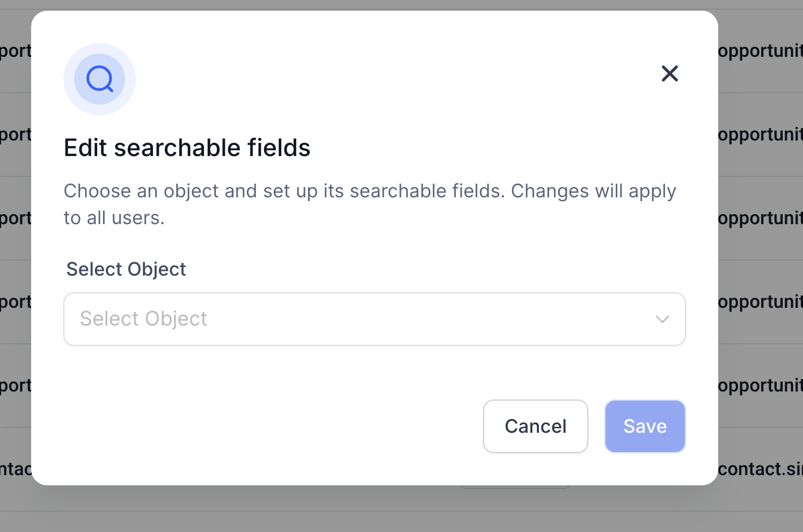Click second "opportunit" text from top at right

(x=760, y=135)
